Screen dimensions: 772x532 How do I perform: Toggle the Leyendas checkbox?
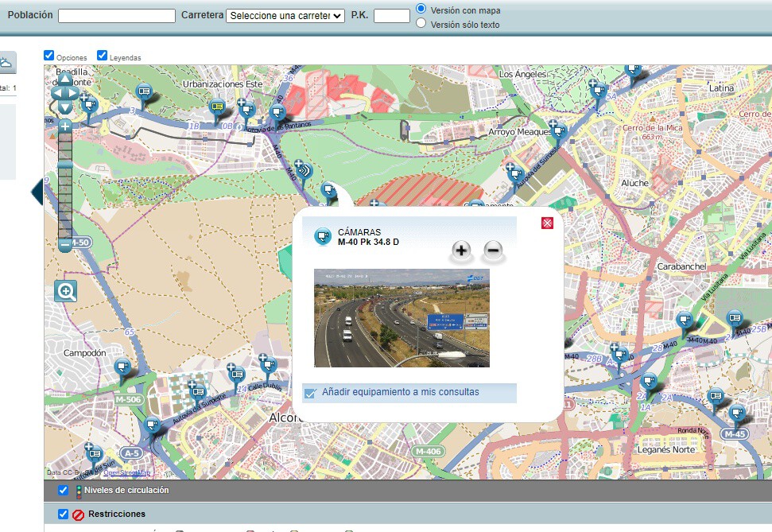click(102, 55)
